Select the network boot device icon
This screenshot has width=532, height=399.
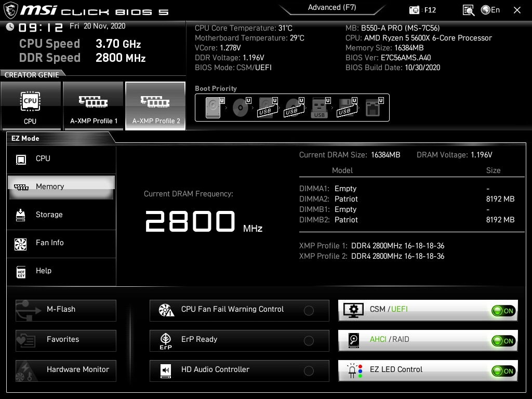[374, 108]
